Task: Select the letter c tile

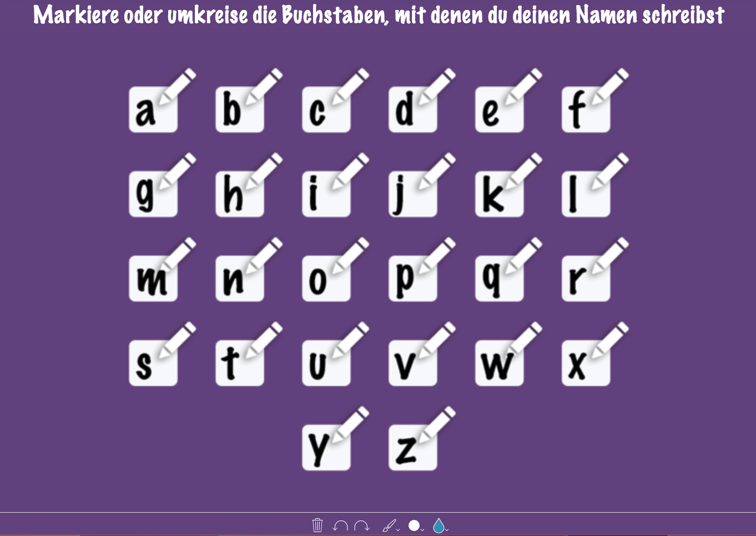Action: 326,109
